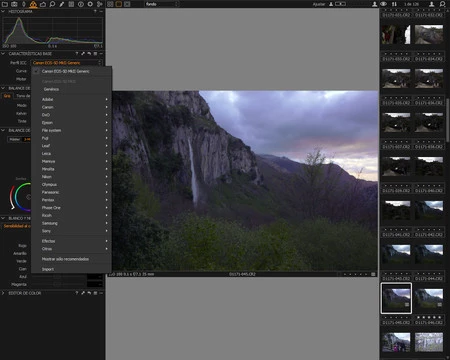
Task: Open the Perfil ICC dropdown
Action: click(66, 63)
